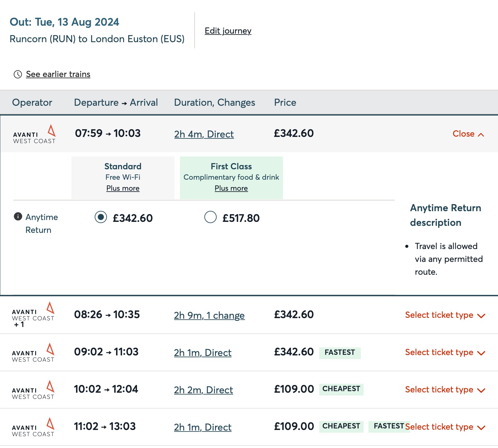Select the First Class tab
The image size is (498, 448).
[x=231, y=178]
